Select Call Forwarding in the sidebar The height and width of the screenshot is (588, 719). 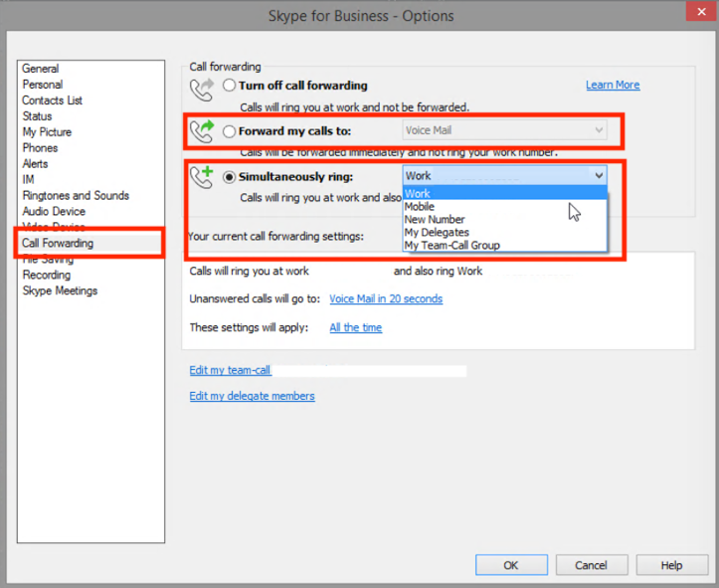point(58,243)
